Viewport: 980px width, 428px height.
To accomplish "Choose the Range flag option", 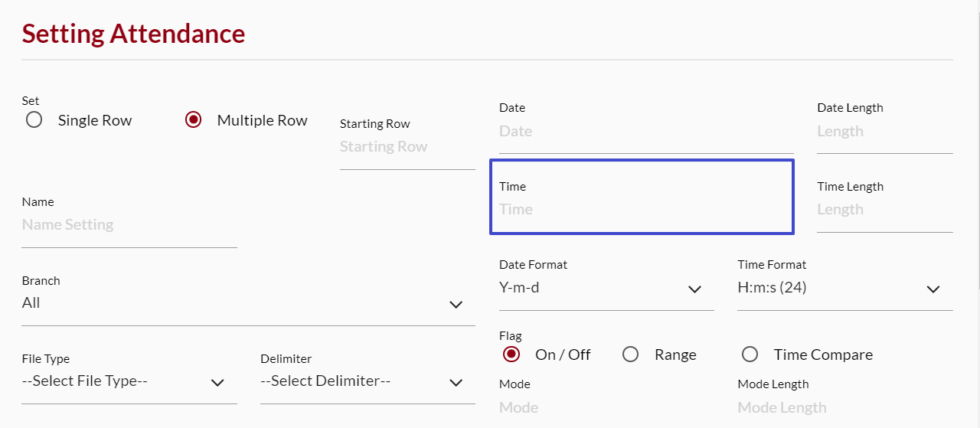I will [x=630, y=354].
